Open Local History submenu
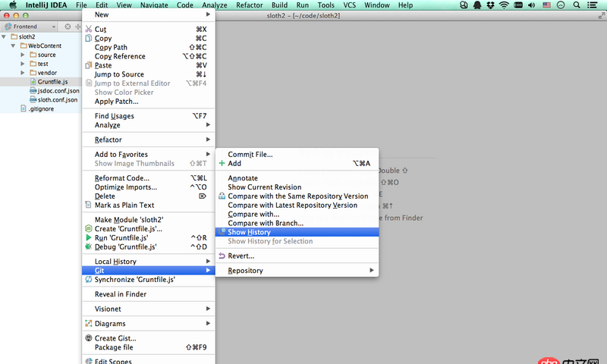 point(149,261)
